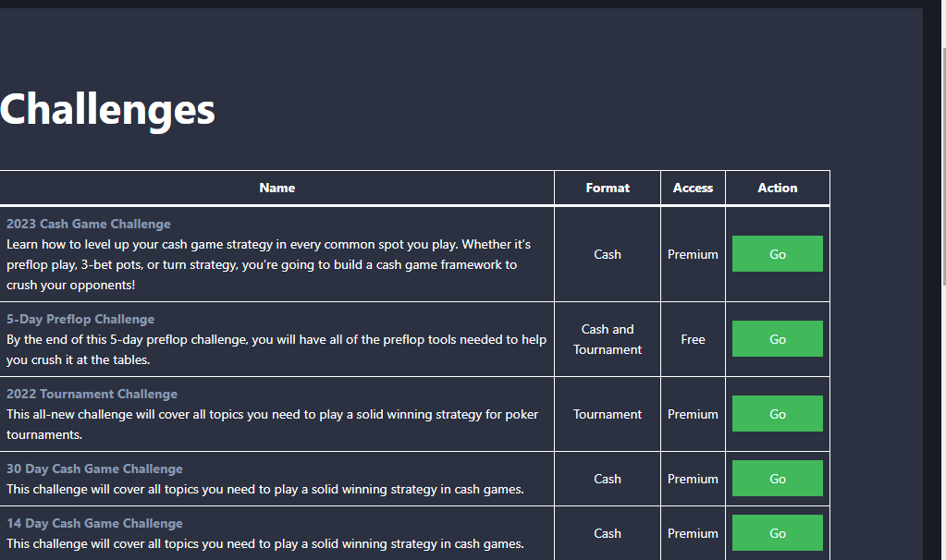Select Premium cell in 2022 Tournament row
This screenshot has width=946, height=560.
click(x=693, y=414)
